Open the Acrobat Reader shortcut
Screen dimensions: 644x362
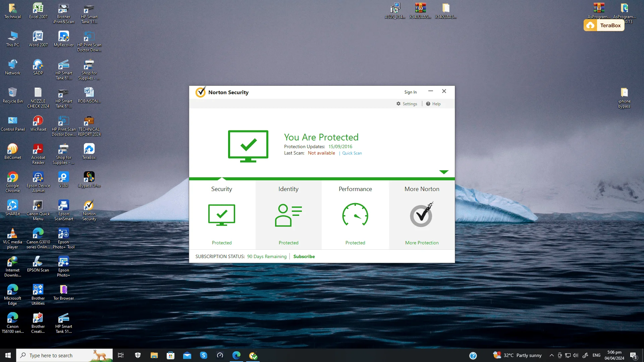coord(38,154)
